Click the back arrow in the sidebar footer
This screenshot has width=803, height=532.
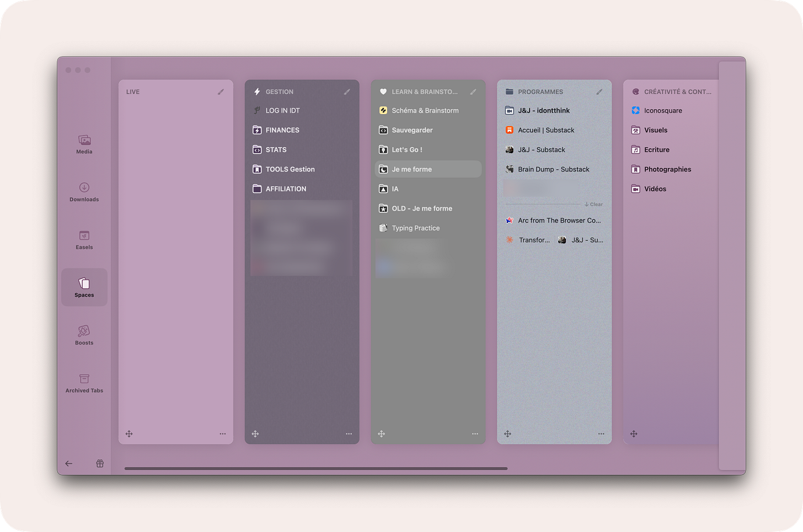(x=69, y=464)
